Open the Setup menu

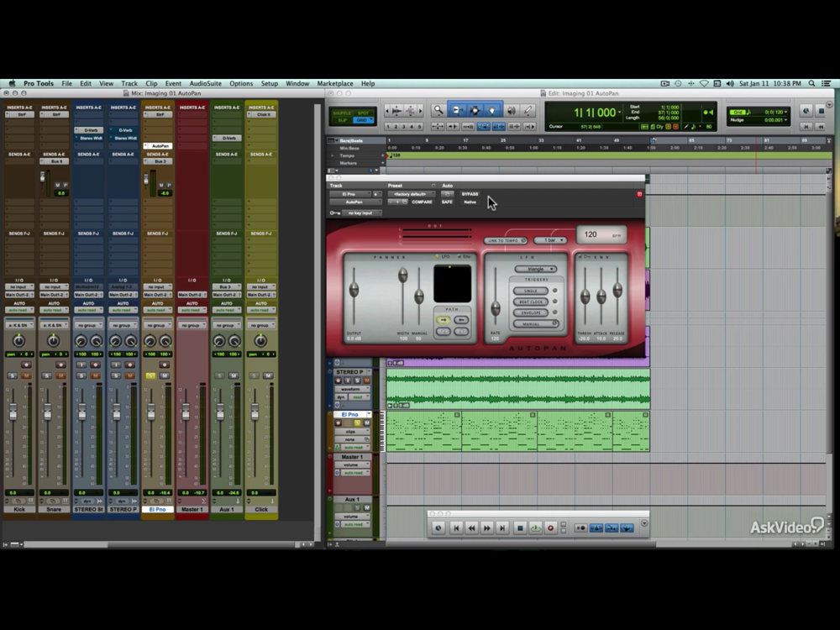pos(269,84)
